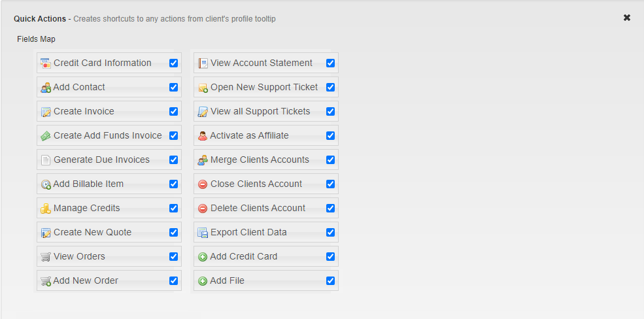Click the Add Billable Item clock icon

click(x=46, y=184)
